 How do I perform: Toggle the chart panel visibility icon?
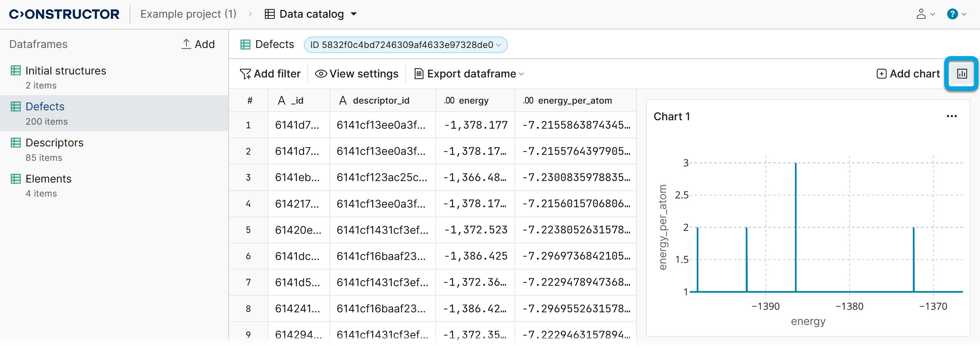pos(962,74)
